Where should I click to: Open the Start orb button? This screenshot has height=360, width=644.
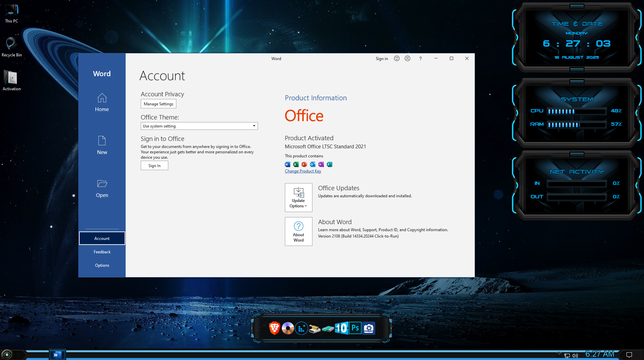[7, 355]
